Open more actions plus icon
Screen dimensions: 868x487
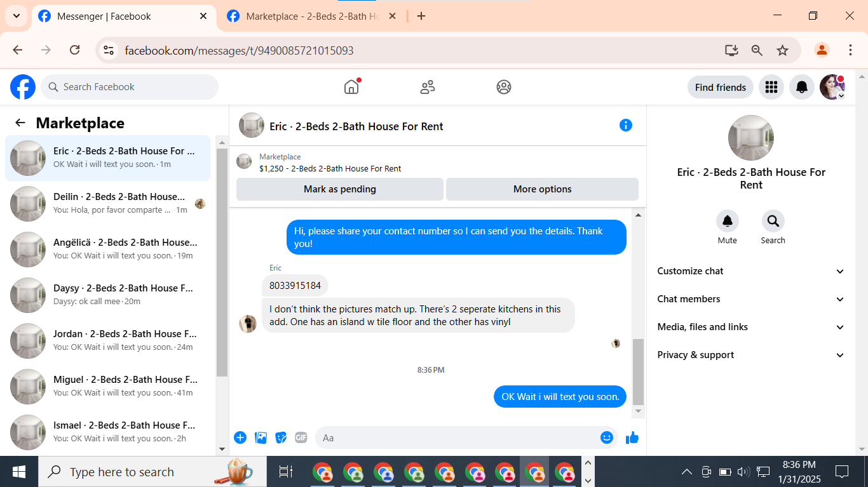[x=240, y=437]
